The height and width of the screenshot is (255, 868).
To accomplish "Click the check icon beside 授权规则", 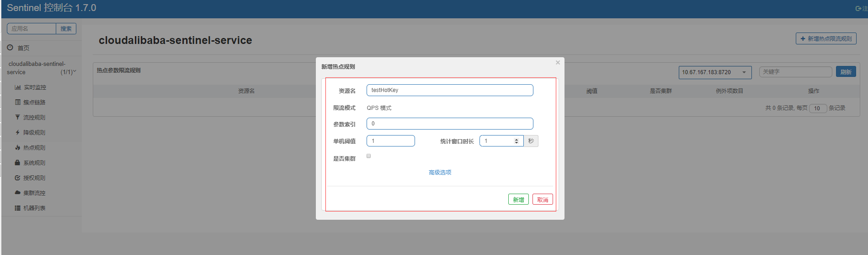I will coord(18,178).
